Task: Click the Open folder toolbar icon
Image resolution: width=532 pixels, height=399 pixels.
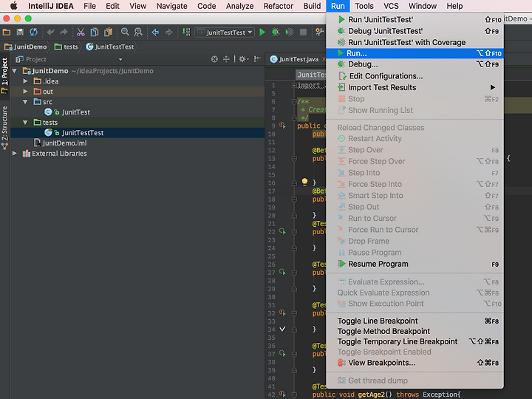Action: tap(7, 33)
